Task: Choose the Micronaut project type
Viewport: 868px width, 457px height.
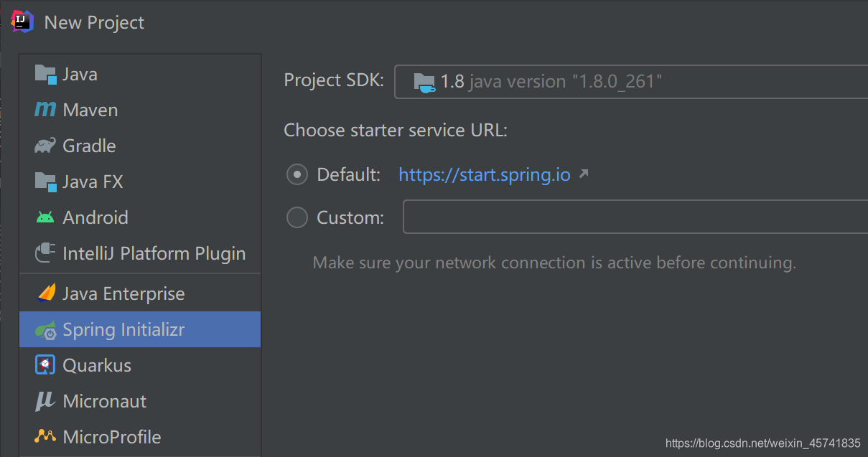Action: (x=140, y=401)
